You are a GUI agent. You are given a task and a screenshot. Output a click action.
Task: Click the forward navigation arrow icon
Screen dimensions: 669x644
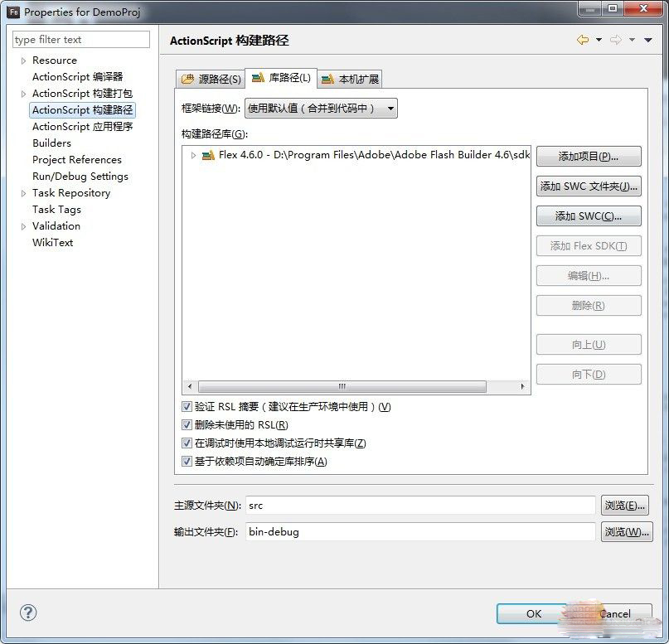coord(616,40)
